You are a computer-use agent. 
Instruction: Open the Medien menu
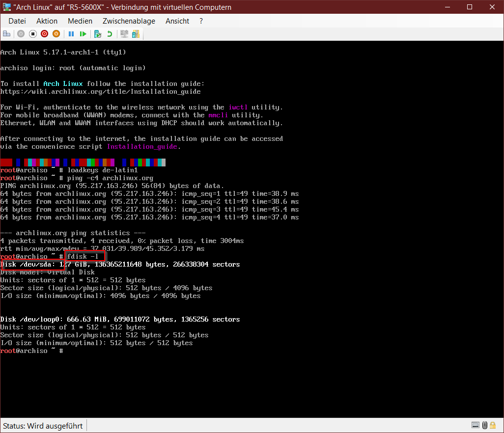(80, 21)
